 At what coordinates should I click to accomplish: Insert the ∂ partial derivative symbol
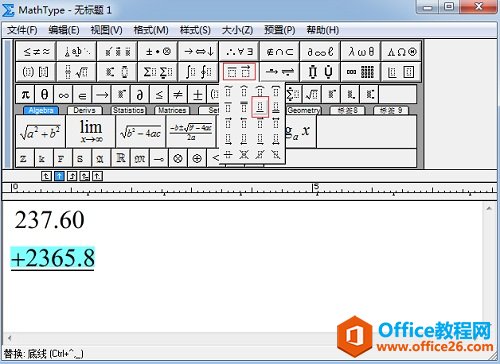click(140, 95)
